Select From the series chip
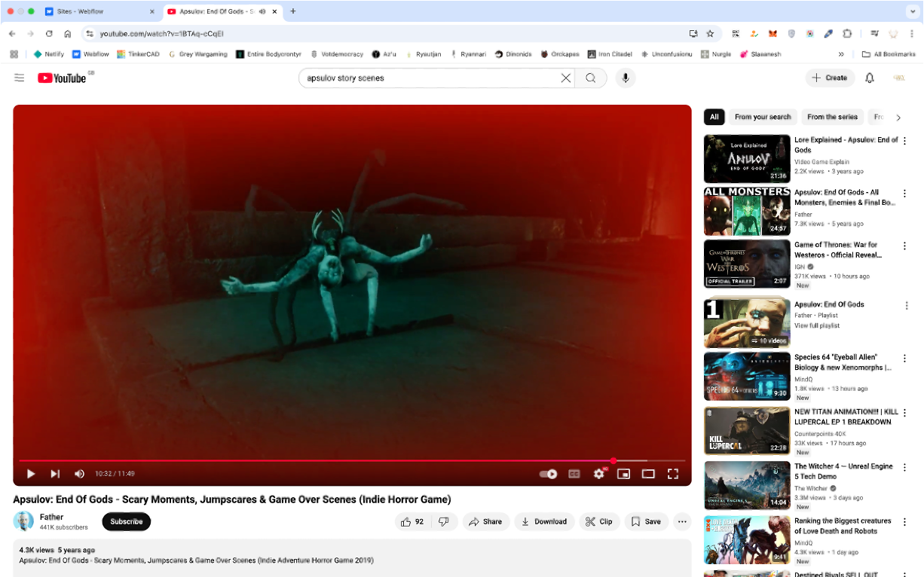The image size is (924, 577). (832, 117)
